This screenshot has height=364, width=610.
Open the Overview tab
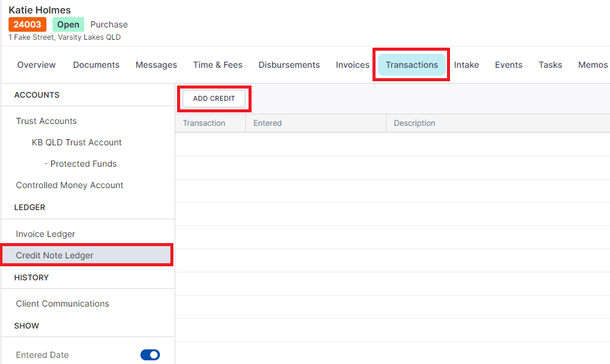36,65
